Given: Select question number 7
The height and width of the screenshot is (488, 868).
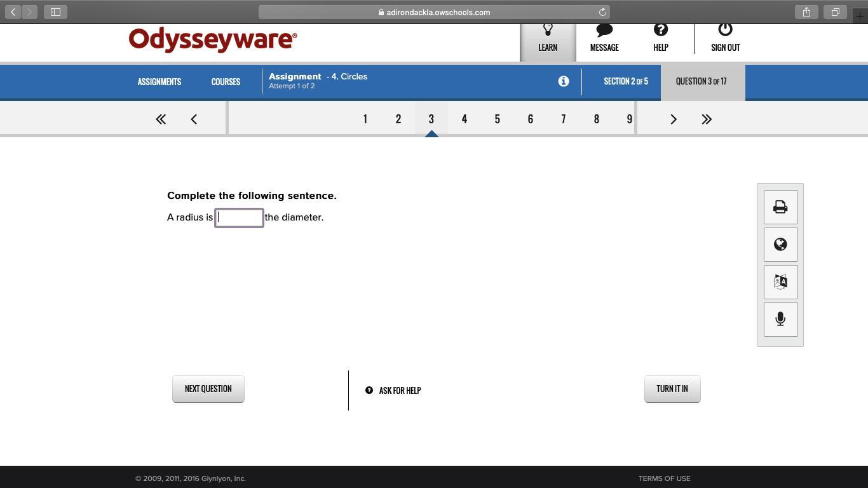Looking at the screenshot, I should pyautogui.click(x=564, y=119).
